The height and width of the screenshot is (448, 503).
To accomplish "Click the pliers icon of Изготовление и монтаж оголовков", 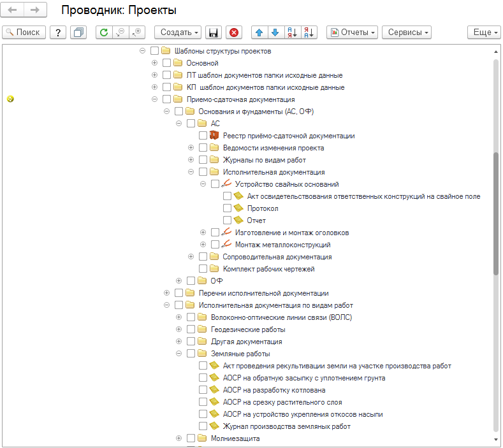I will tap(226, 232).
